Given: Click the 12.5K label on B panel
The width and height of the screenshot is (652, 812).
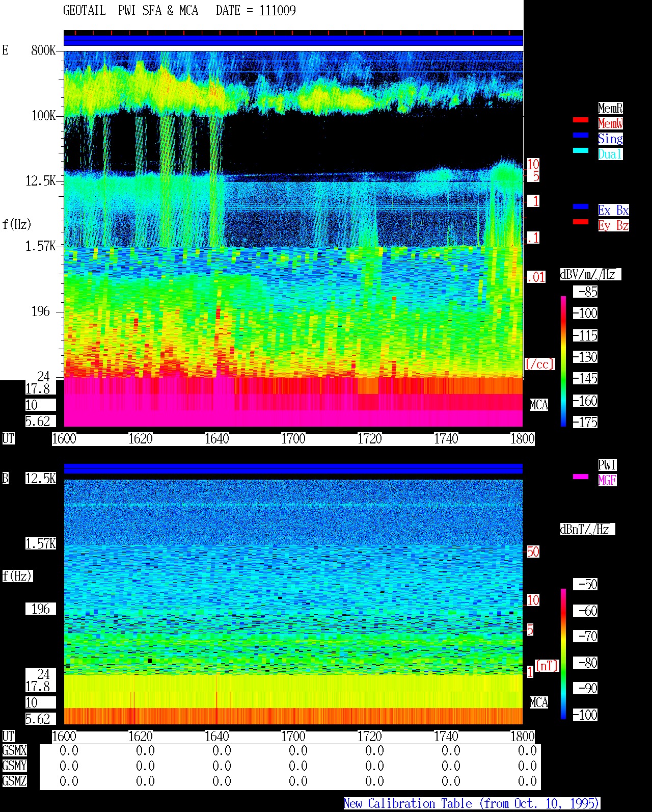Looking at the screenshot, I should point(41,479).
